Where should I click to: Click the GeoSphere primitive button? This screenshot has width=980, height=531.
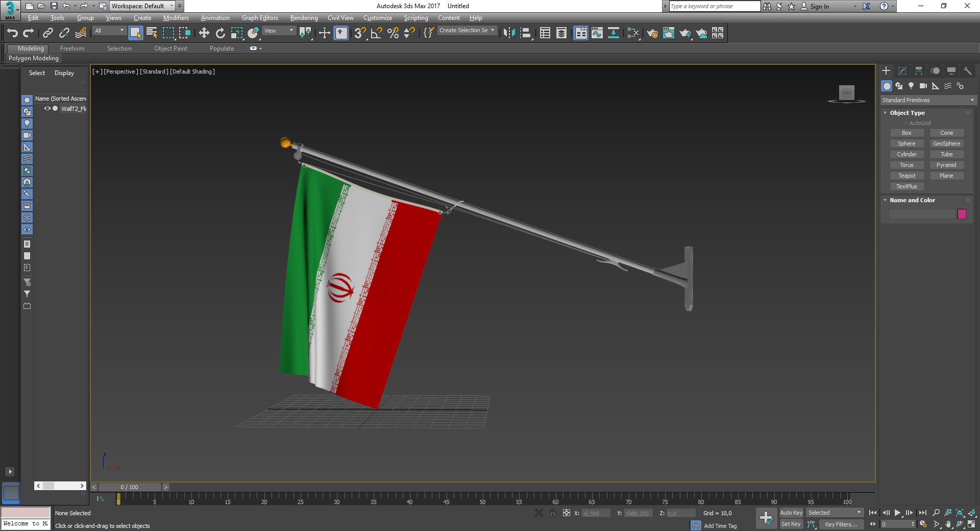point(947,143)
